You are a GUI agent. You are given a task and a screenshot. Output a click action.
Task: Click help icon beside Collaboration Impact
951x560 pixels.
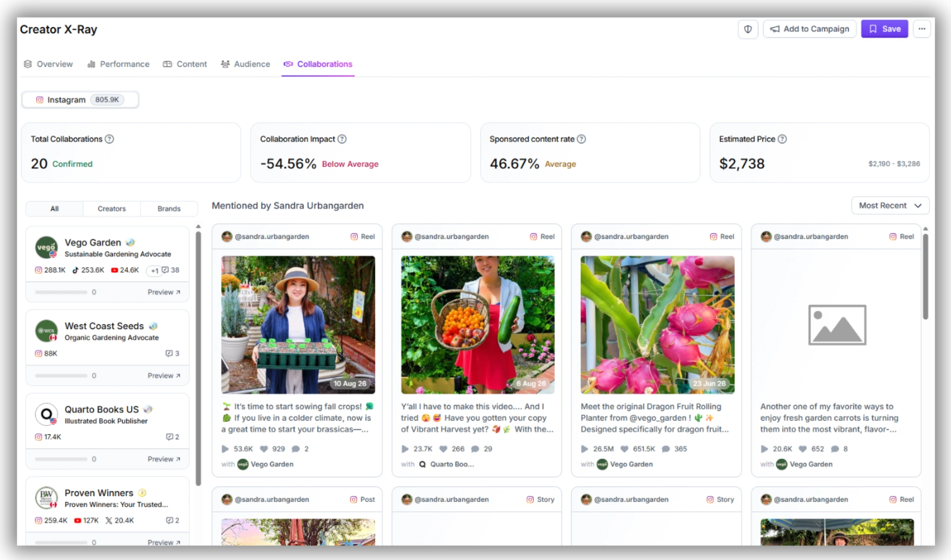342,139
